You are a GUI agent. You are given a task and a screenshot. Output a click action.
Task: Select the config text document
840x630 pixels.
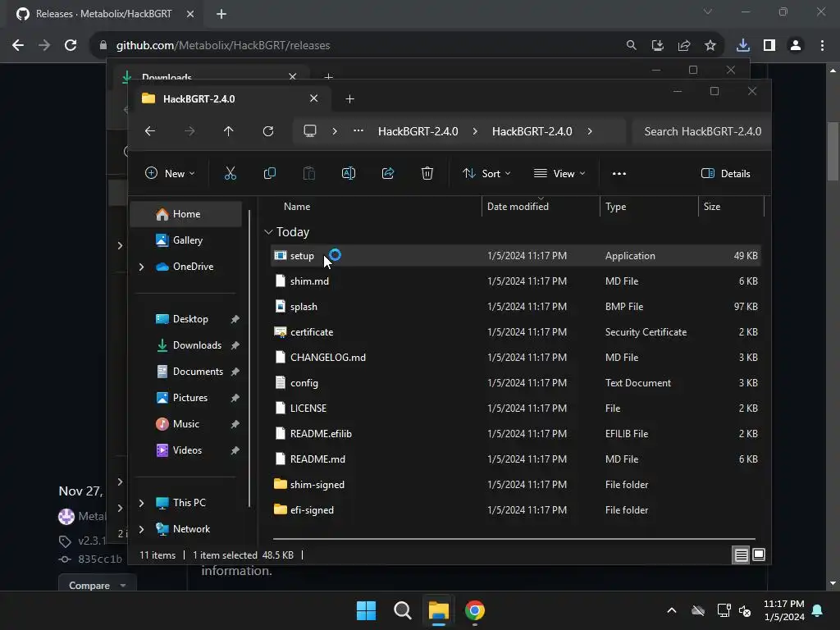[516, 383]
